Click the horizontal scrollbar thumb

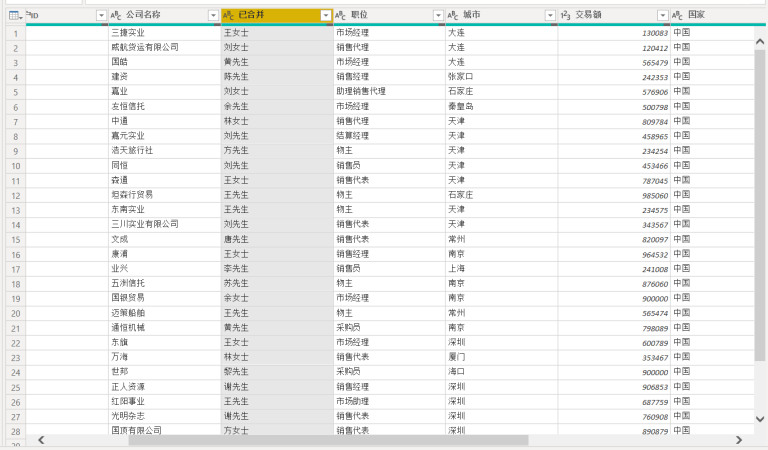[x=280, y=439]
